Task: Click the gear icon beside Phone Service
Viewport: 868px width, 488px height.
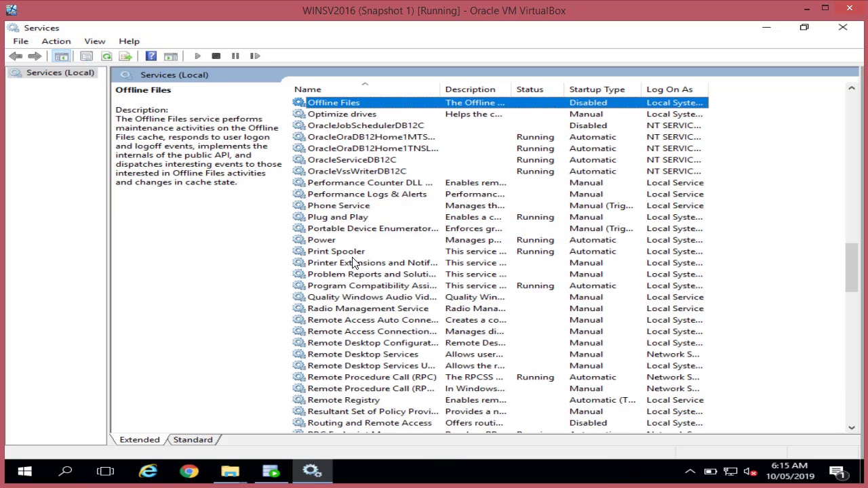Action: click(299, 205)
